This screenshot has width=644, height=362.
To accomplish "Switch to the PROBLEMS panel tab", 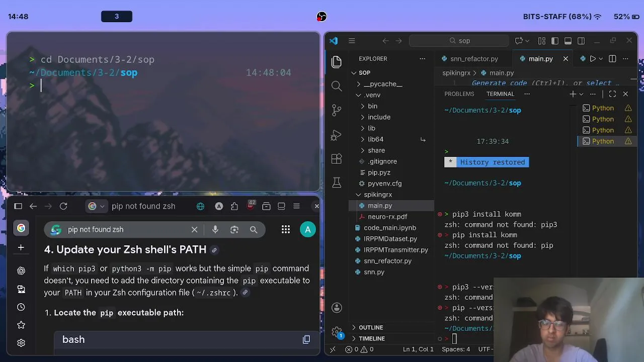I will [459, 94].
